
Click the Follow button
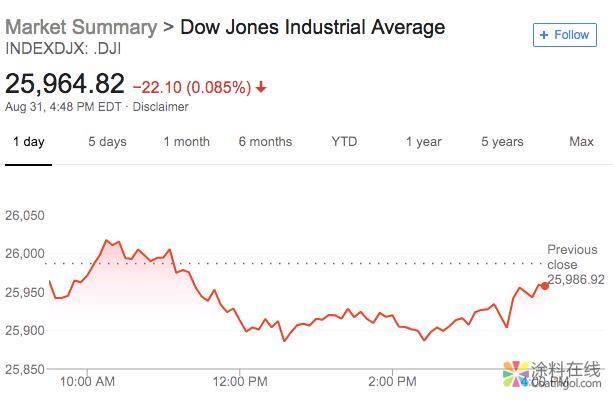tap(564, 34)
